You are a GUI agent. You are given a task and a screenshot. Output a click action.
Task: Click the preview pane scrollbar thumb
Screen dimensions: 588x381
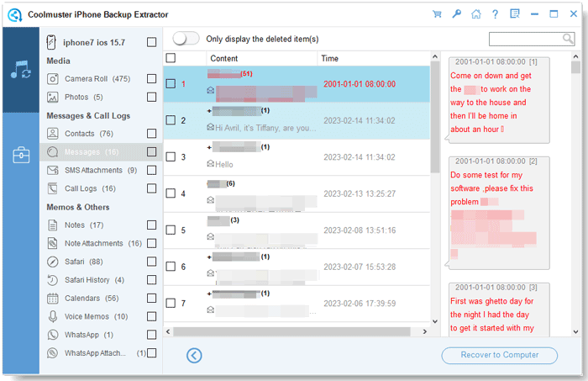click(x=575, y=67)
